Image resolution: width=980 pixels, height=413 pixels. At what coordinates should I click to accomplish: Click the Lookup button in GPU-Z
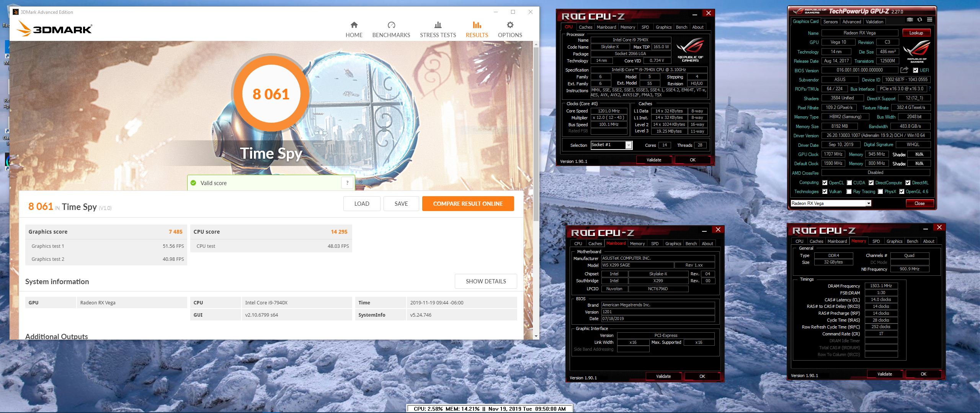916,33
